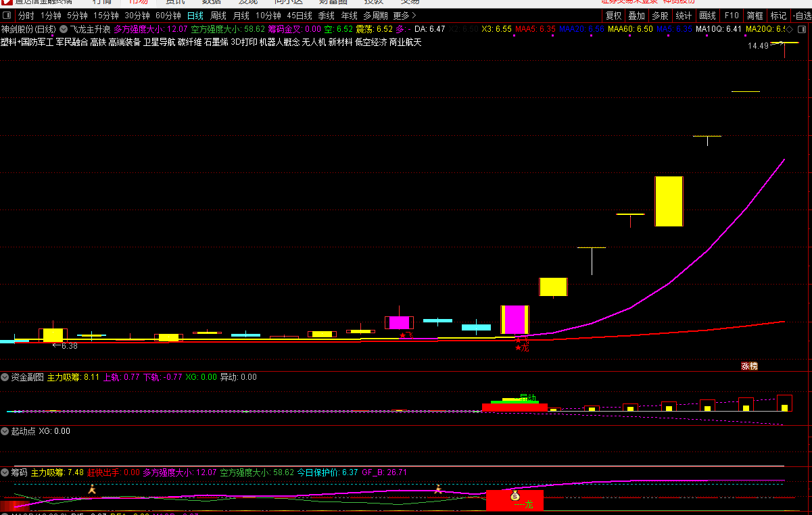Click the 主力吸筹: 8.11 value in 资金副图
Screen dimensions: 812x515
click(73, 377)
